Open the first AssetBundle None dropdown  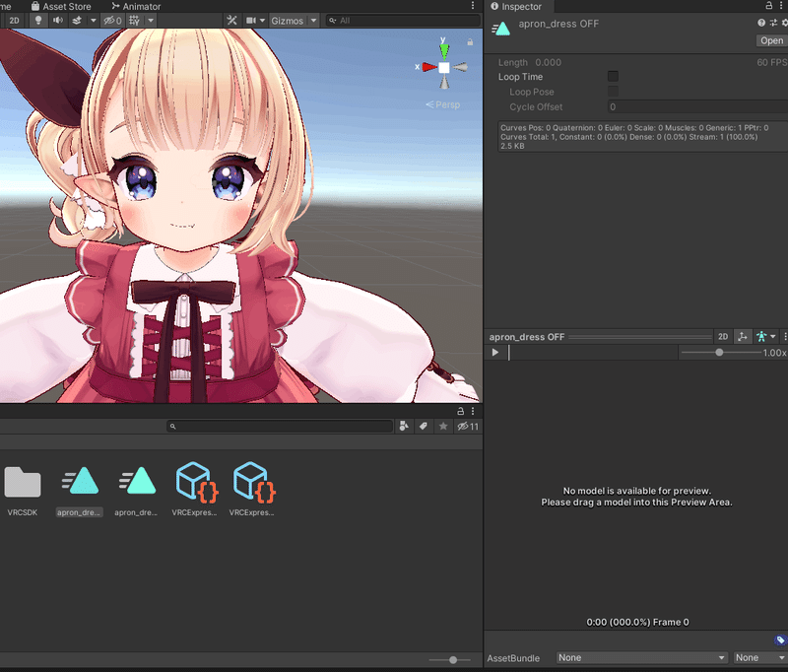pyautogui.click(x=640, y=657)
